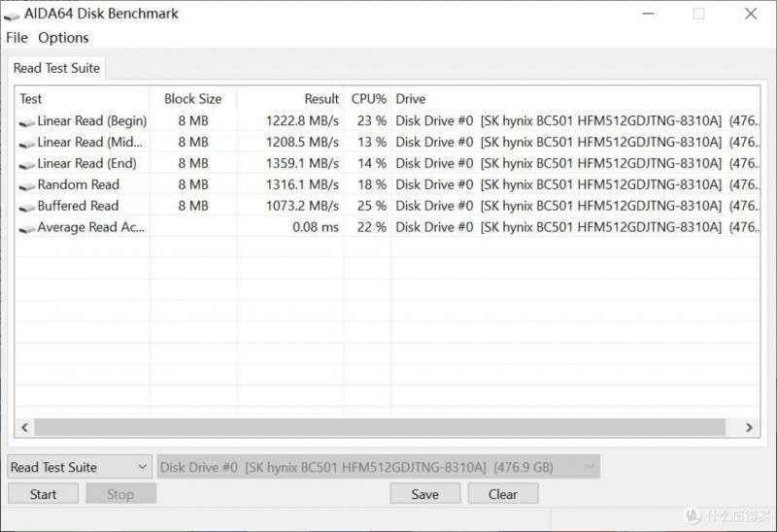Select the Linear Read (Begin) row text
The image size is (777, 532).
coord(92,120)
